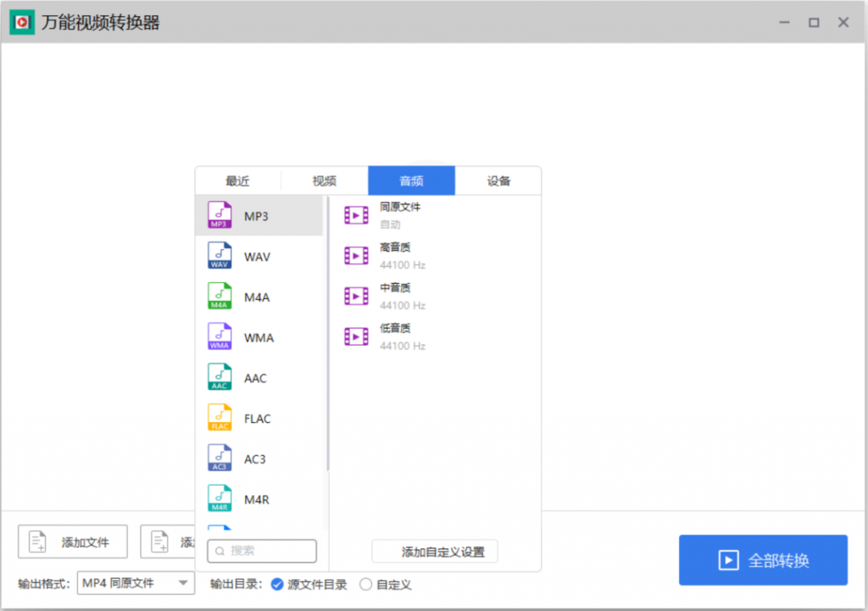The width and height of the screenshot is (868, 611).
Task: Click the FLAC format file icon
Action: coord(220,417)
